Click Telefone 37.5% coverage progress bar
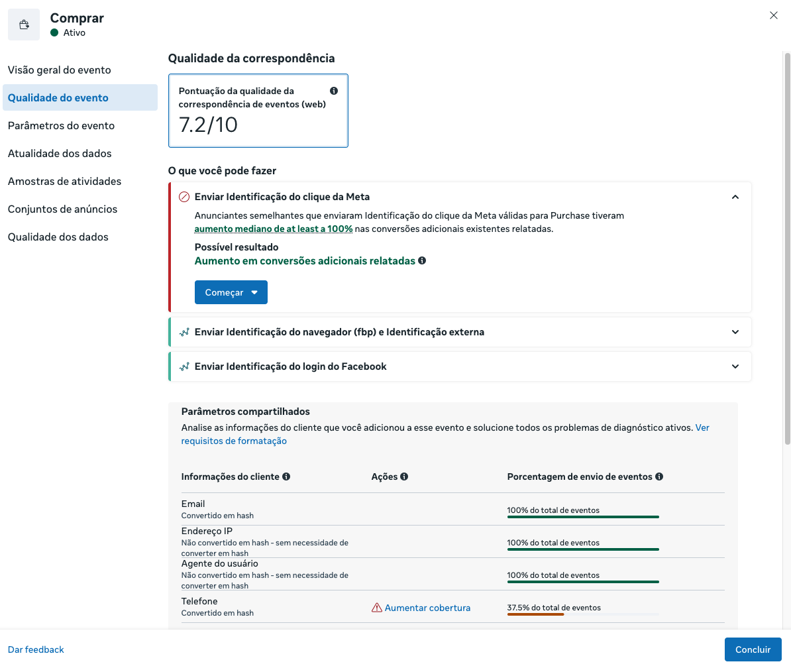 coord(583,614)
